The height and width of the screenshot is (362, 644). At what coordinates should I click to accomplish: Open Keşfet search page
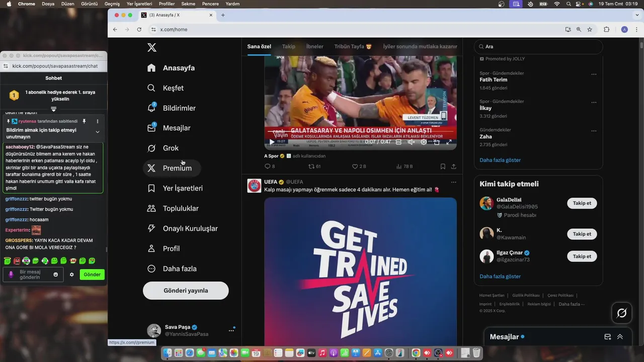pos(166,88)
